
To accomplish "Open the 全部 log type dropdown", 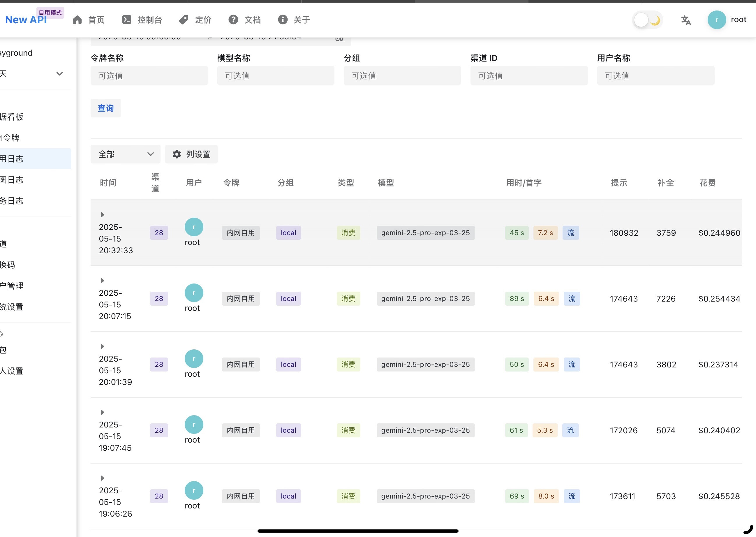I will click(x=125, y=154).
